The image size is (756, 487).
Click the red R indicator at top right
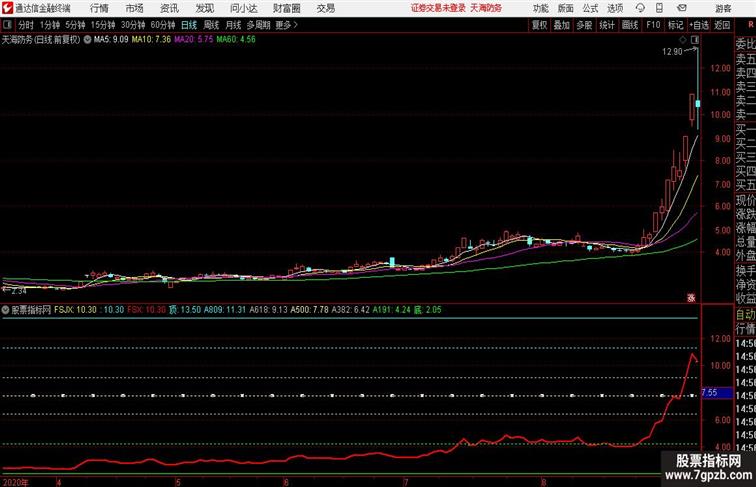click(751, 25)
